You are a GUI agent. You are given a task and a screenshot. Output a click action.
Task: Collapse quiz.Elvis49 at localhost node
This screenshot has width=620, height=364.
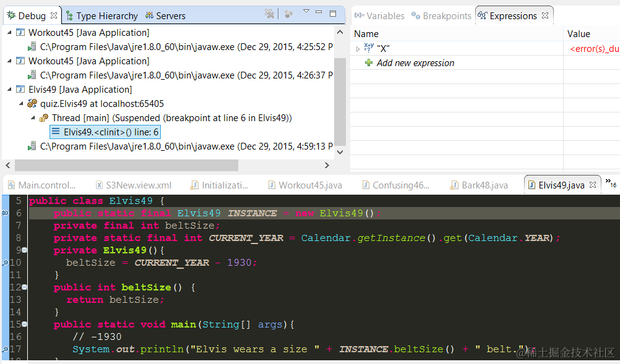point(21,103)
